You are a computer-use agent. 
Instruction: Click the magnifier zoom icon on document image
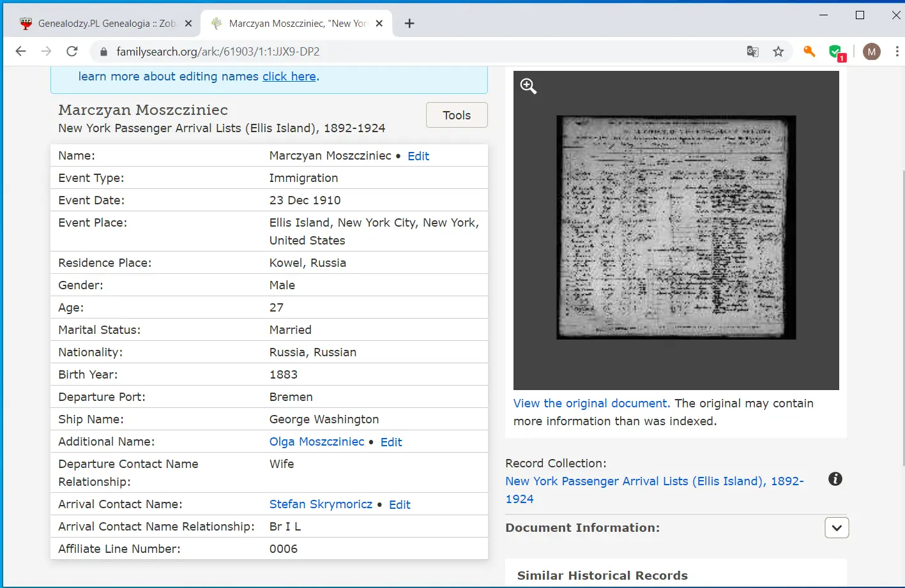point(528,86)
